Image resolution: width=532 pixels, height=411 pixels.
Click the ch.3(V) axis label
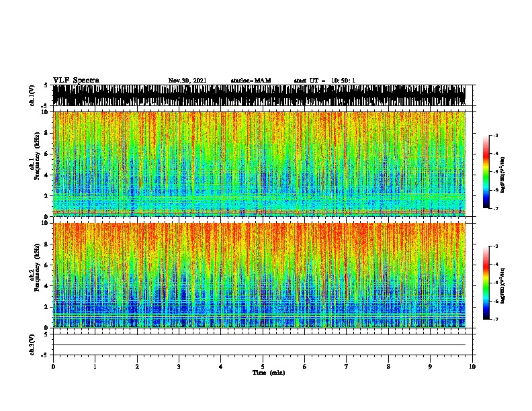(x=32, y=345)
